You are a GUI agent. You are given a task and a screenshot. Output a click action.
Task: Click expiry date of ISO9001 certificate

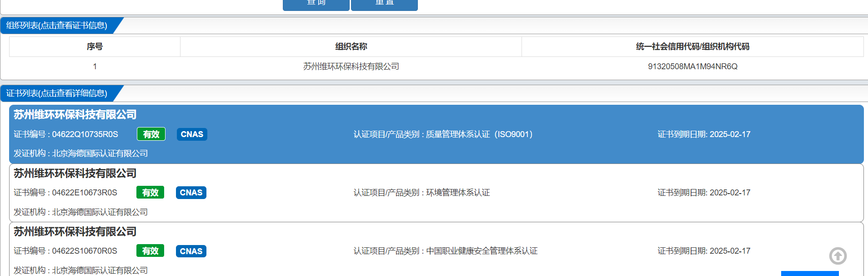704,134
